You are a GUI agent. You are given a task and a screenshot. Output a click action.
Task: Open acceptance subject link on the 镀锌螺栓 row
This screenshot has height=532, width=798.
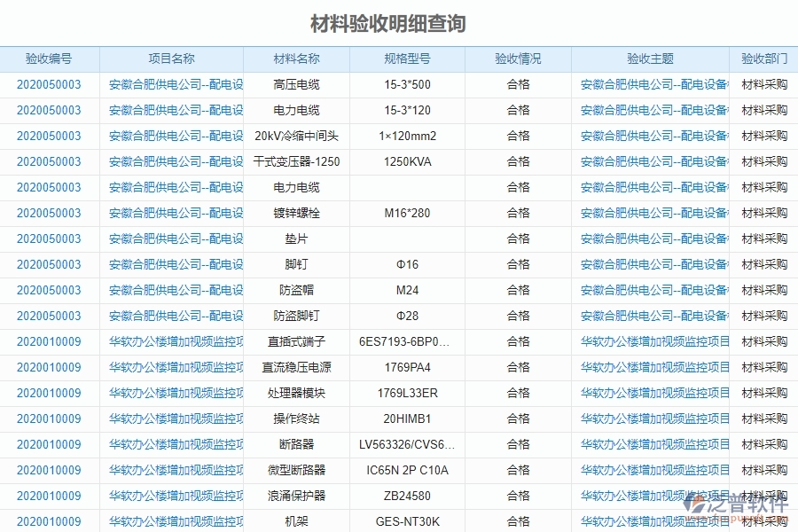650,213
